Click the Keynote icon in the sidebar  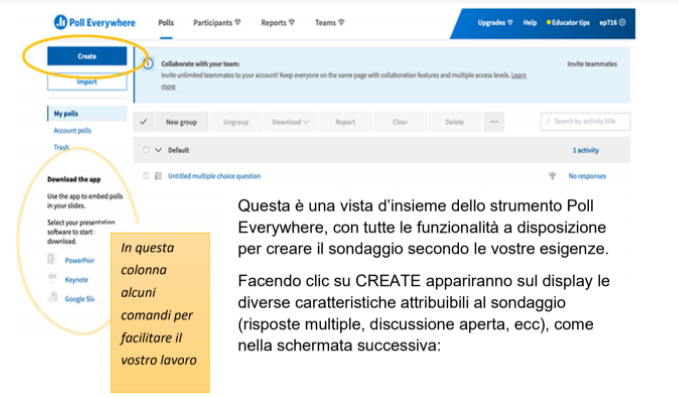52,278
